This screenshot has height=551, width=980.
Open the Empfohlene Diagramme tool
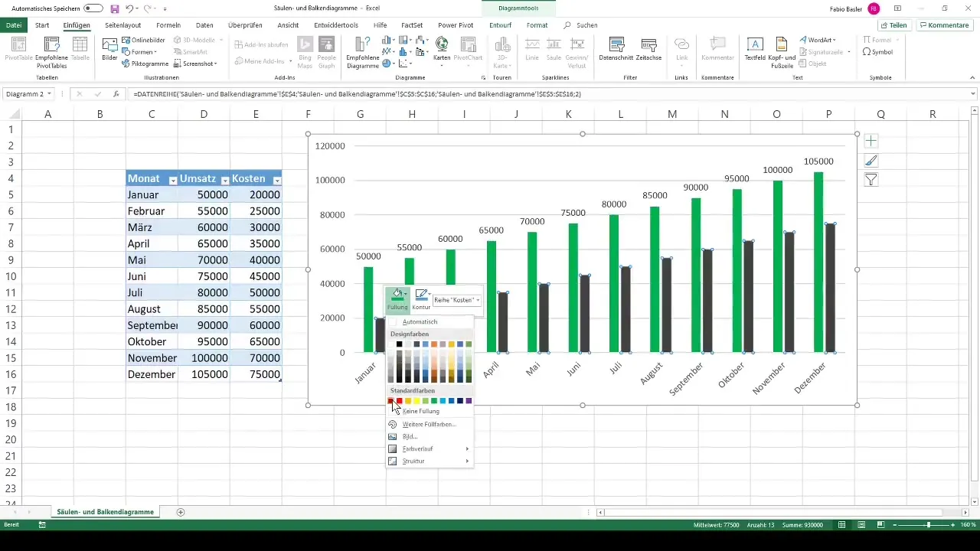364,52
